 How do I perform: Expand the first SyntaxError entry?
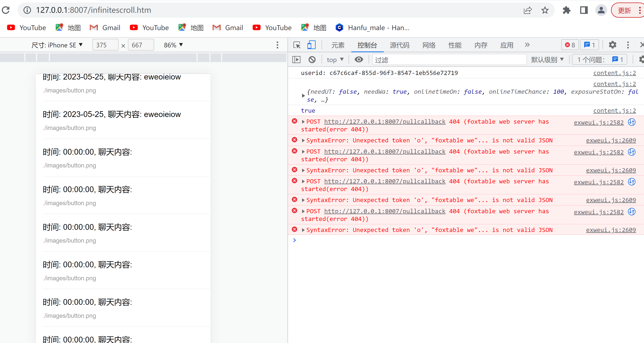coord(303,141)
